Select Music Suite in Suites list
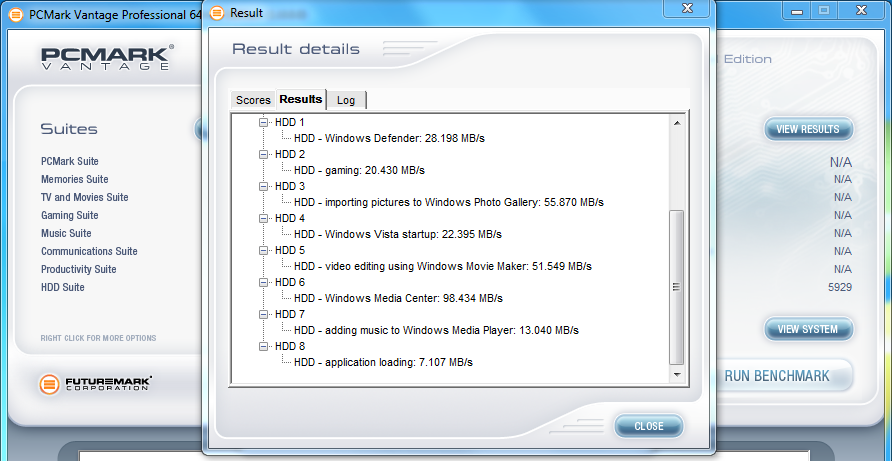Image resolution: width=892 pixels, height=461 pixels. click(66, 233)
